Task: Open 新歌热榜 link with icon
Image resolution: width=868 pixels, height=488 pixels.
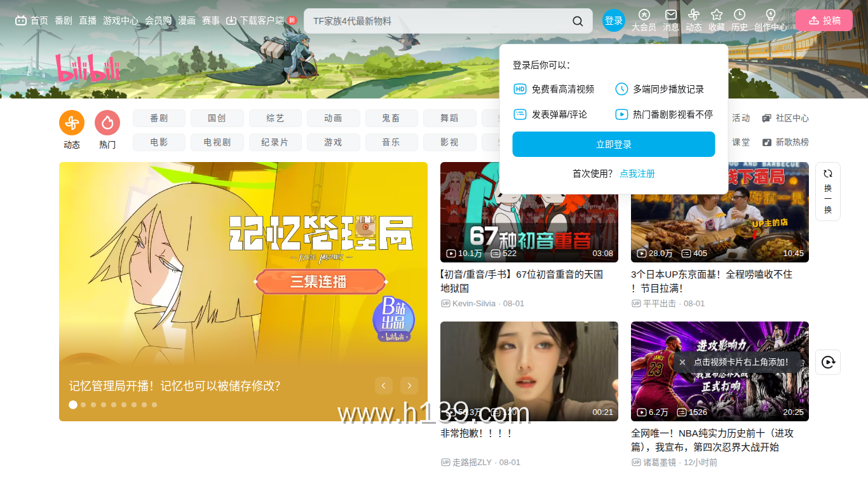Action: point(785,142)
